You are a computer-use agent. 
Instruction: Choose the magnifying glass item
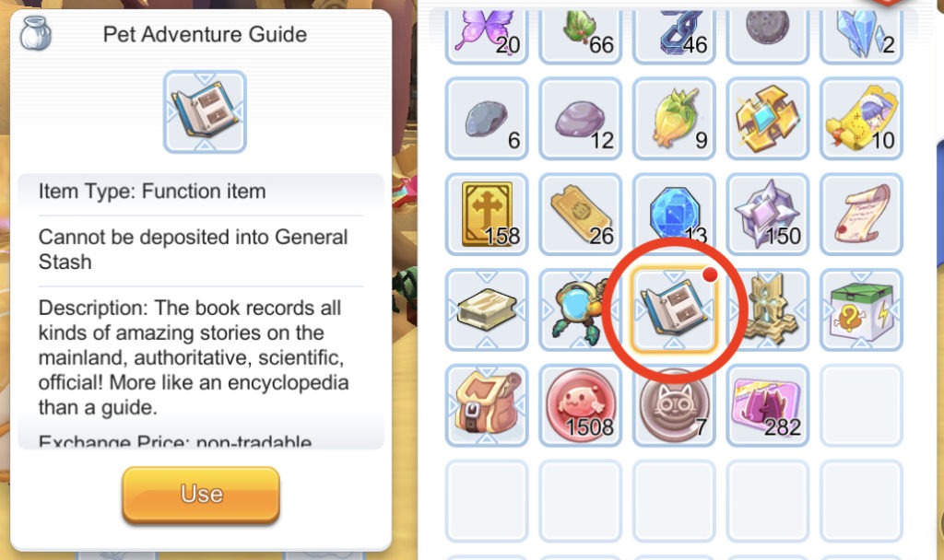click(x=581, y=309)
